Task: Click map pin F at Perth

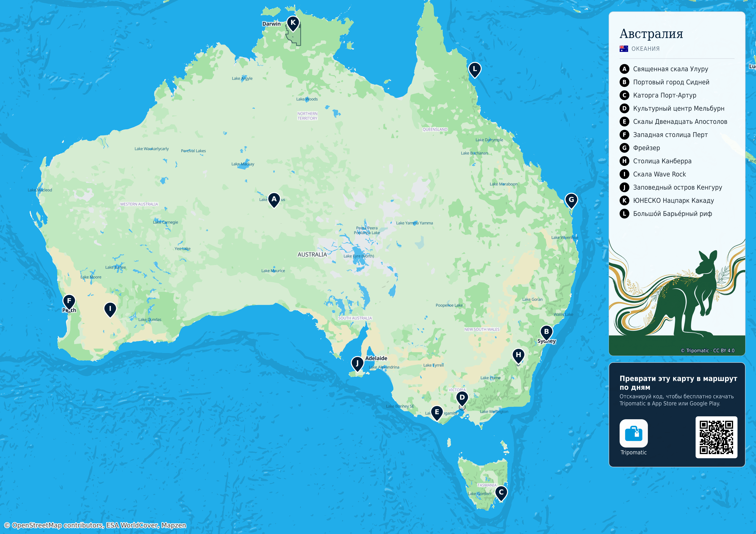Action: pos(69,301)
